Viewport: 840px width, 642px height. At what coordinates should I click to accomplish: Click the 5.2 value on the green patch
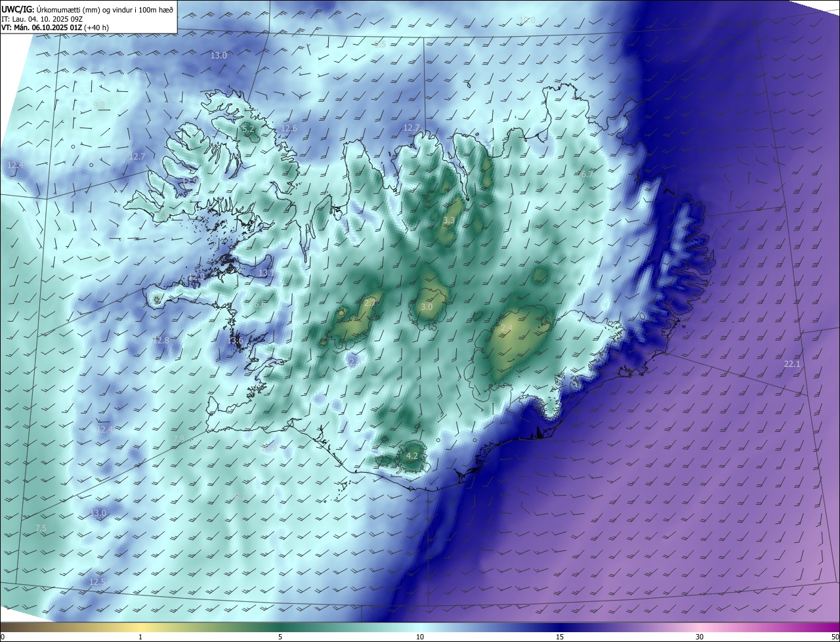click(x=248, y=129)
